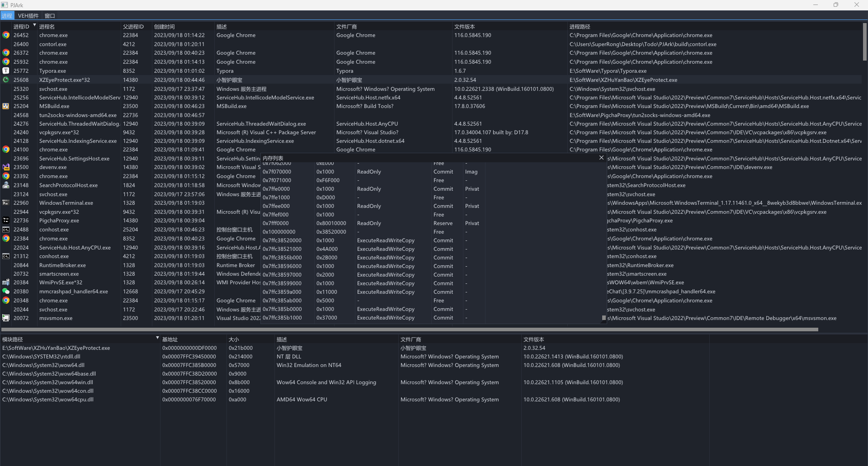Sort modules by 模块路径 header
The width and height of the screenshot is (868, 466).
[x=80, y=339]
